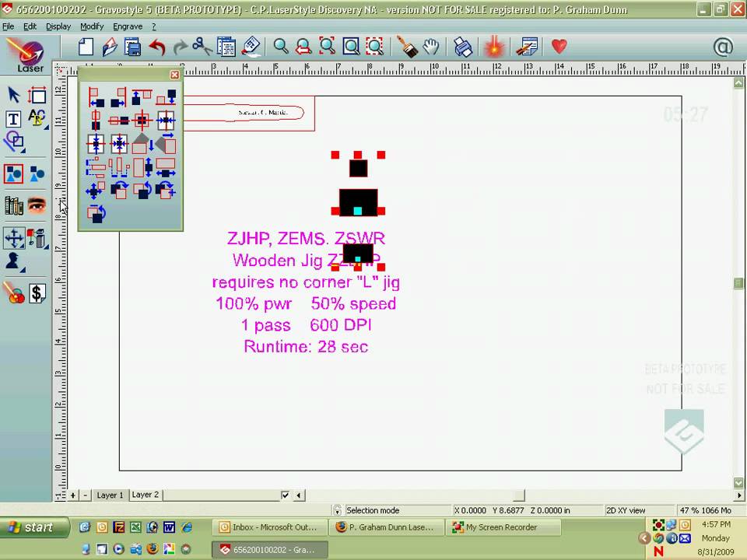The height and width of the screenshot is (560, 747).
Task: Click the paint and color circles icon
Action: click(14, 293)
